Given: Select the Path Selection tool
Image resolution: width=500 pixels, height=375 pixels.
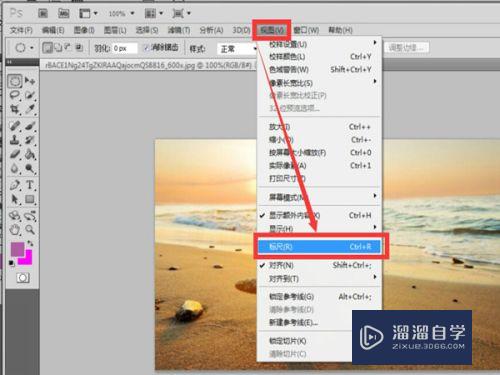Looking at the screenshot, I should 15,199.
